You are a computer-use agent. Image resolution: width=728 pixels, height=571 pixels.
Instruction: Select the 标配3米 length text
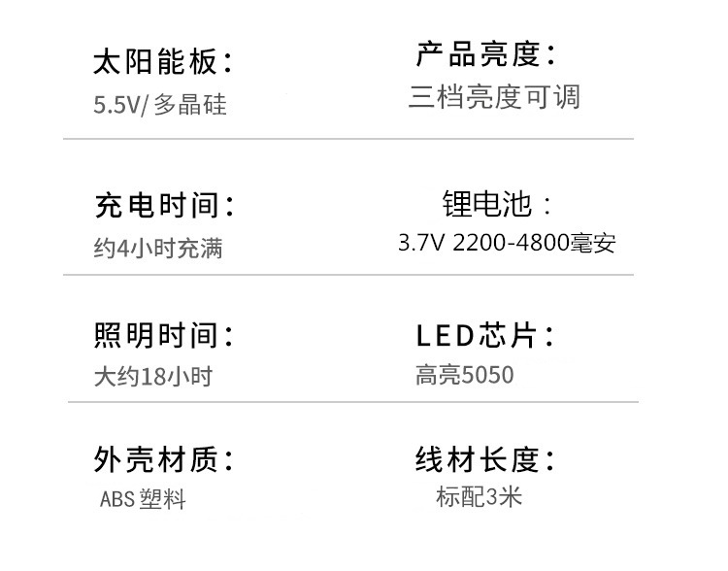[480, 497]
